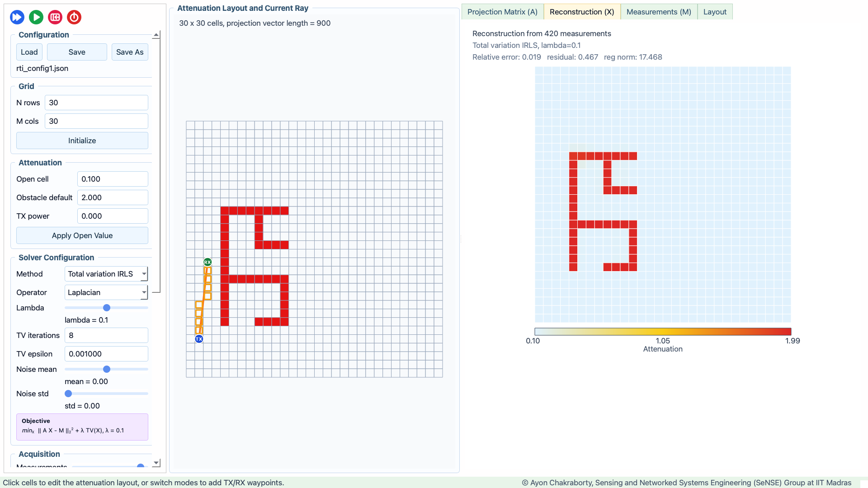Viewport: 868px width, 488px height.
Task: Click the N rows input field
Action: [96, 103]
